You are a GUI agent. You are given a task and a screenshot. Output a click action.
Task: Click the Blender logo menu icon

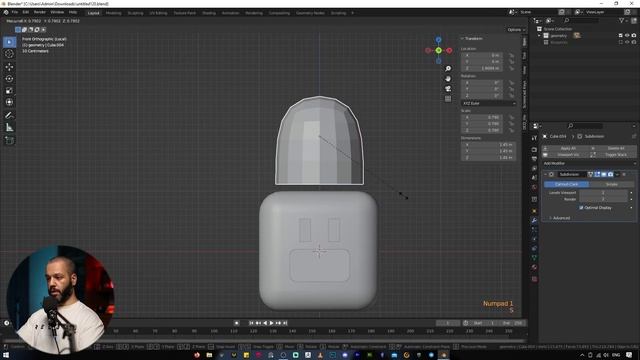pyautogui.click(x=6, y=13)
